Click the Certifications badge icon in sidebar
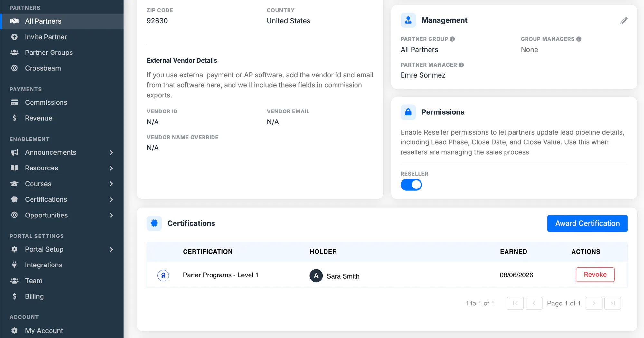Image resolution: width=644 pixels, height=338 pixels. coord(14,199)
